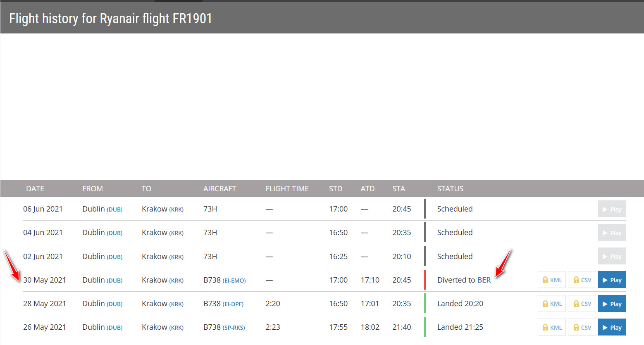Image resolution: width=644 pixels, height=345 pixels.
Task: Open aircraft registration EI-EMO link
Action: click(x=234, y=281)
